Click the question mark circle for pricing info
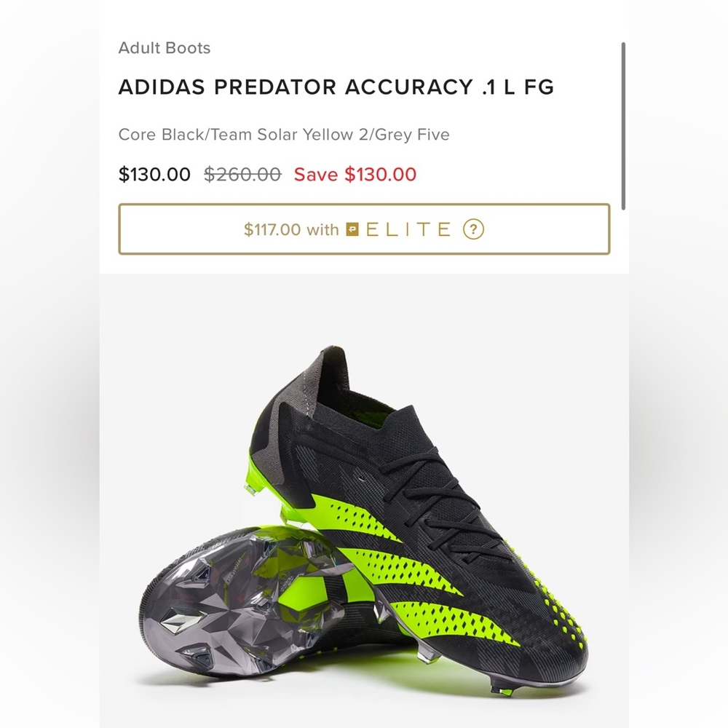Screen dimensions: 728x728 point(472,229)
